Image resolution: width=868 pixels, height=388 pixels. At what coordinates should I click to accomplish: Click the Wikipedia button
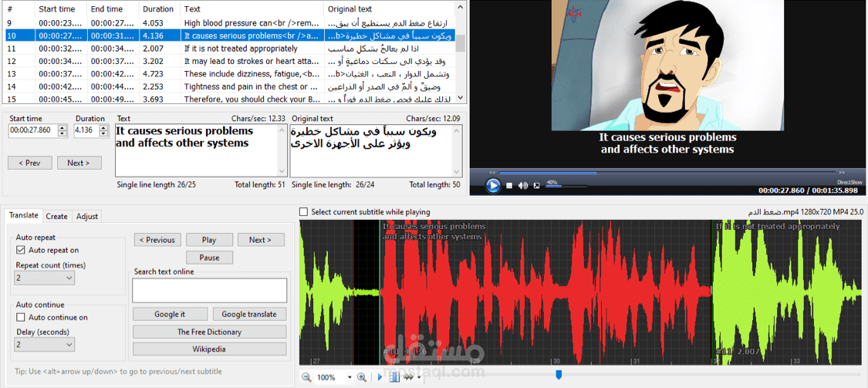209,349
